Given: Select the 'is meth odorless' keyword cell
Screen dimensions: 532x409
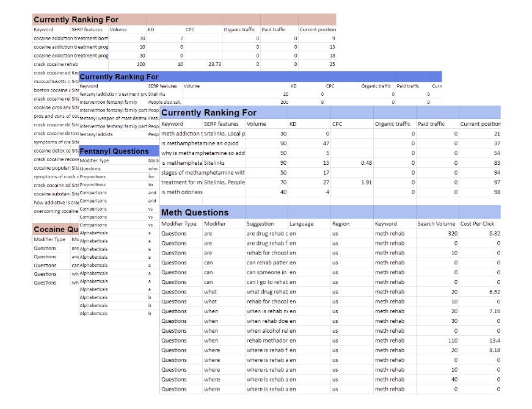Looking at the screenshot, I should [181, 192].
